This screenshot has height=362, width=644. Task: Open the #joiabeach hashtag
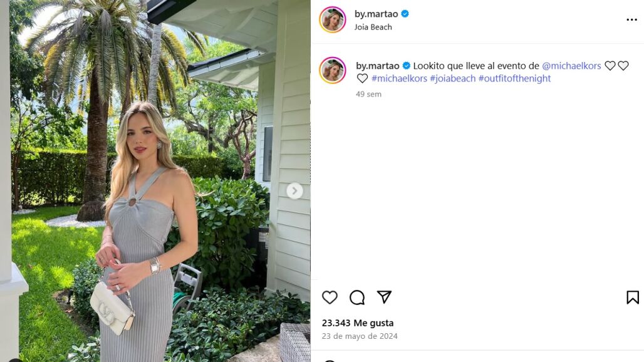tap(452, 78)
